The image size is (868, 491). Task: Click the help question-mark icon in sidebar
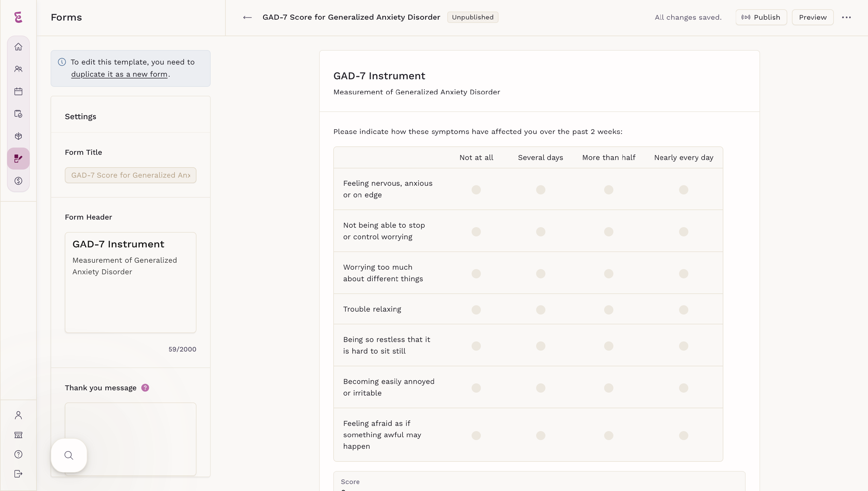coord(18,454)
